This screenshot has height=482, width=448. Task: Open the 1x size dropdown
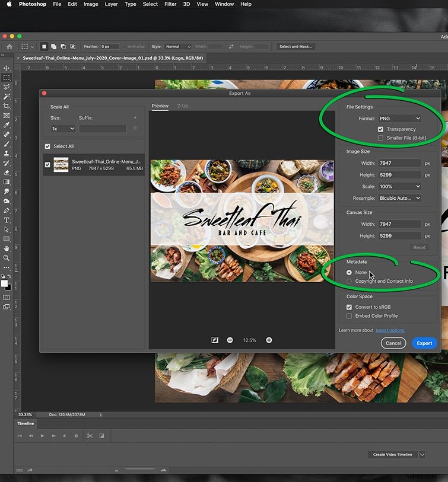tap(63, 129)
